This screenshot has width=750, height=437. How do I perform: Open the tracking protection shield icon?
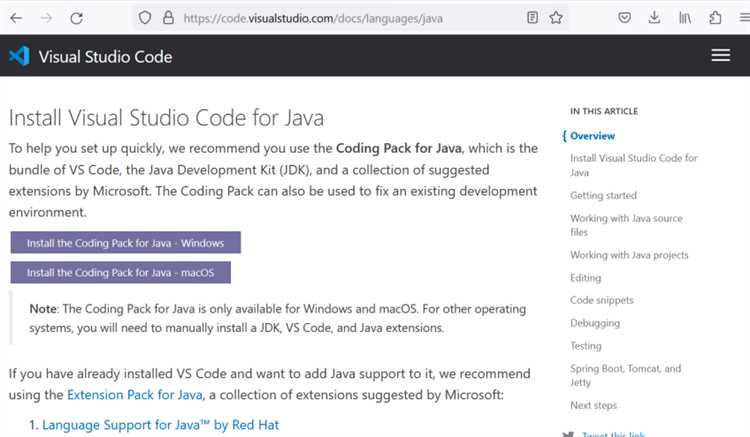145,18
